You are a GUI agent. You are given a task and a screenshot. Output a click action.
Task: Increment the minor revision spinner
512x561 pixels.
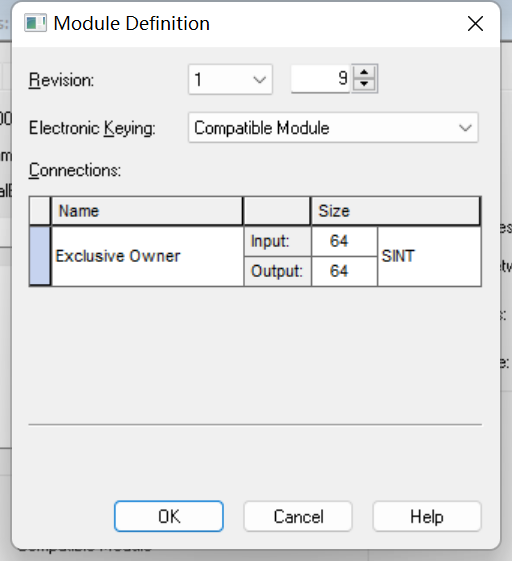(364, 73)
